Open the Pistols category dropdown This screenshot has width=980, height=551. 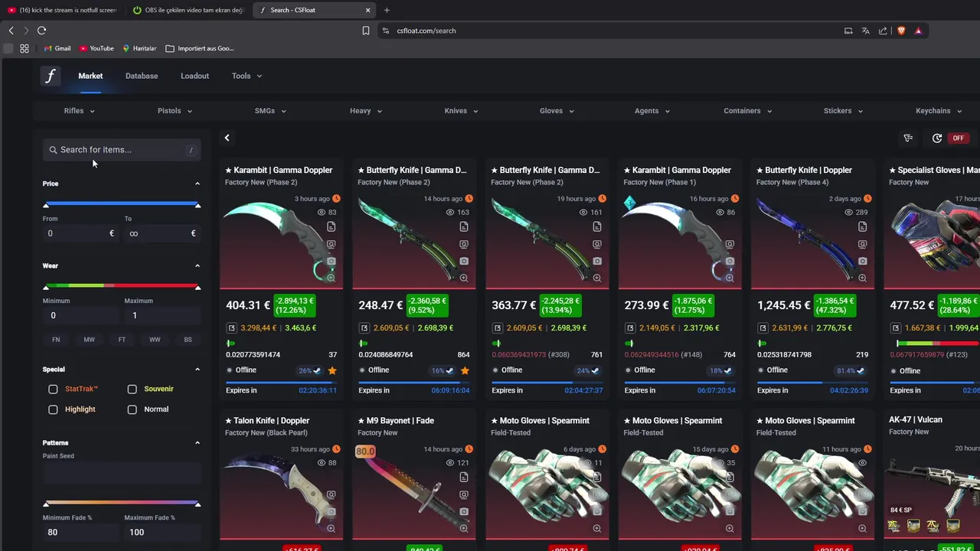pyautogui.click(x=175, y=111)
